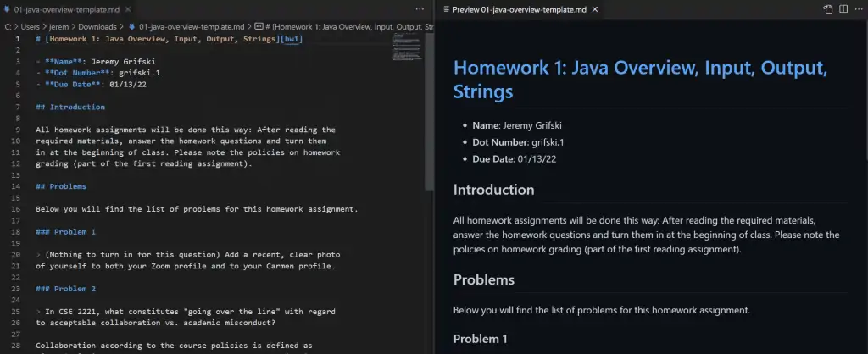
Task: Open the file name breadcrumb dropdown
Action: click(192, 26)
